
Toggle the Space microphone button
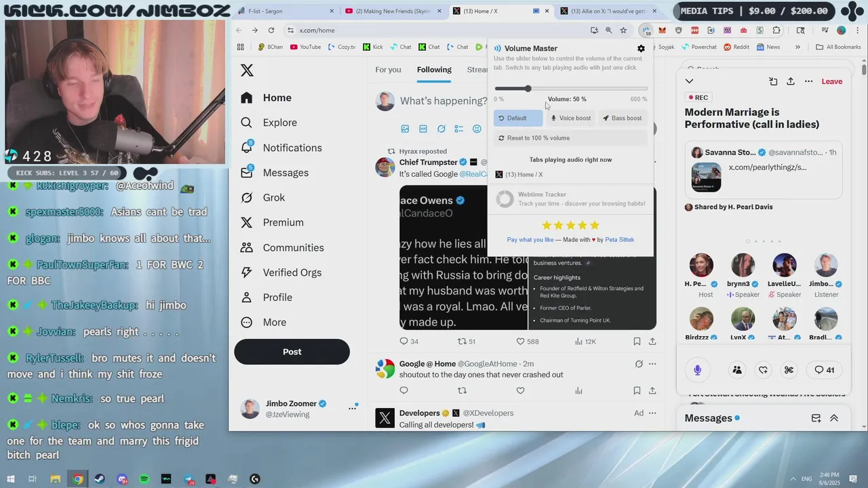[x=697, y=370]
